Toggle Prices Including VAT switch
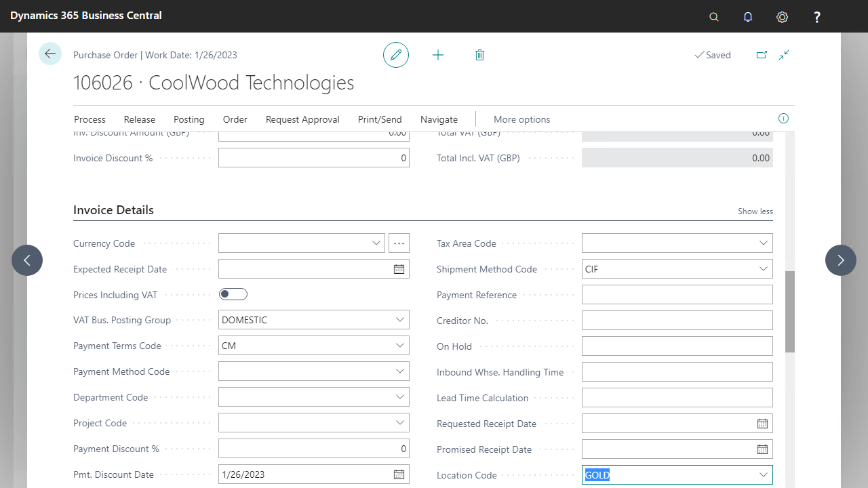The image size is (868, 488). pyautogui.click(x=233, y=294)
